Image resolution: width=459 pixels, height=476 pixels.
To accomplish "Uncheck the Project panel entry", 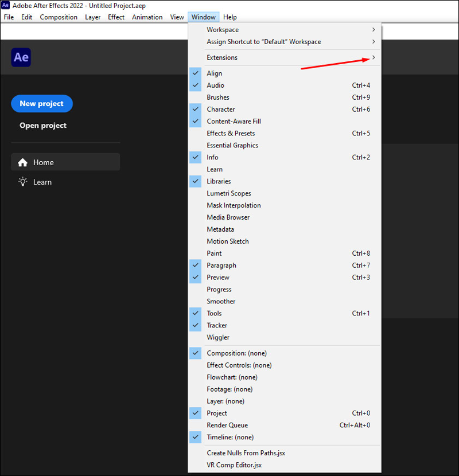I will [285, 413].
